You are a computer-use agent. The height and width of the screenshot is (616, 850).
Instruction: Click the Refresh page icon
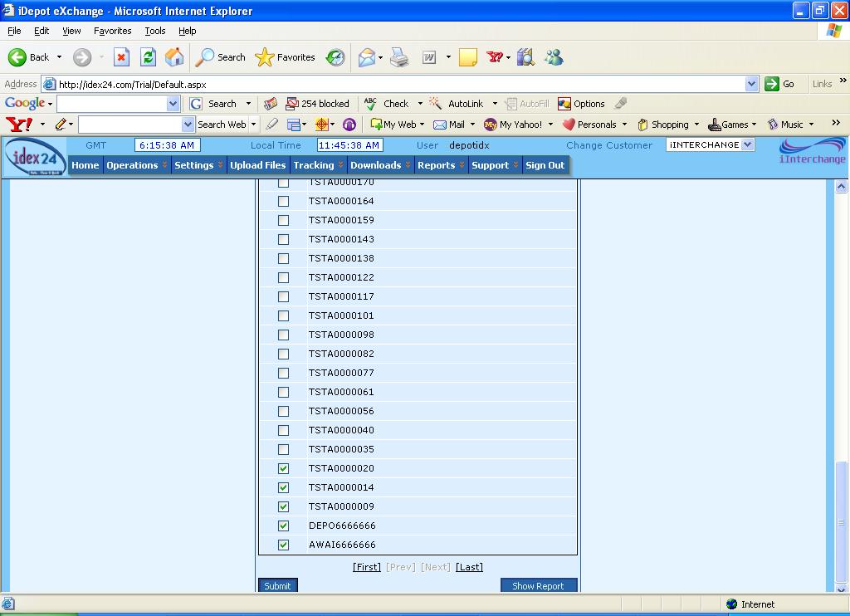point(148,57)
